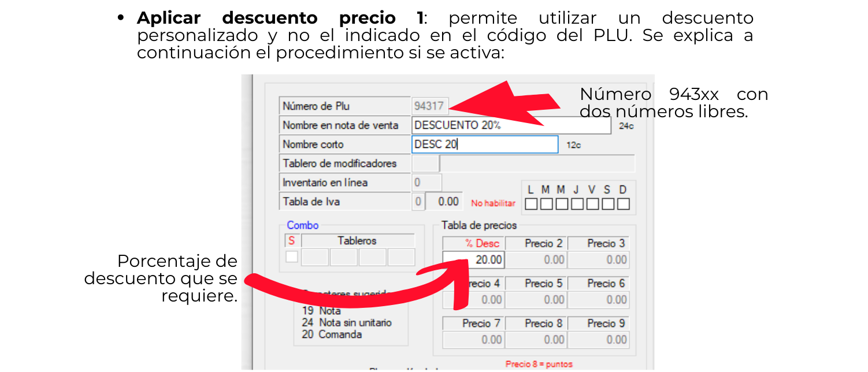Focus the Nombre corto text box

pos(484,144)
